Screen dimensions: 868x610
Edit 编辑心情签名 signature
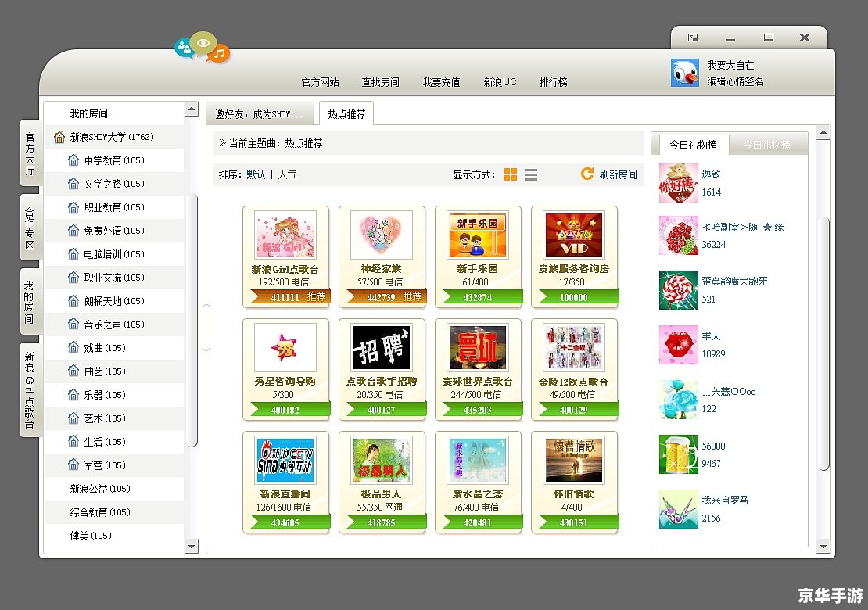(735, 81)
